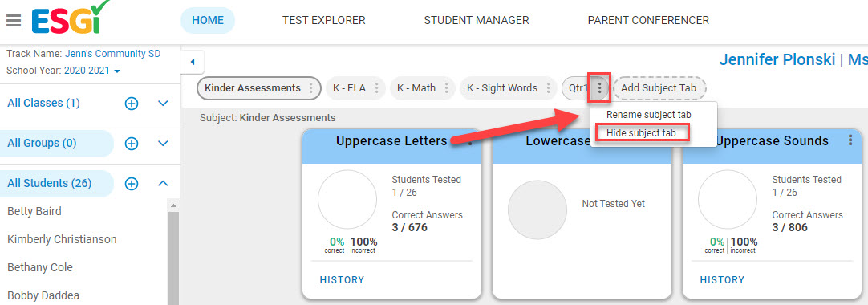Image resolution: width=868 pixels, height=305 pixels.
Task: Add a new student with plus icon
Action: (x=132, y=183)
